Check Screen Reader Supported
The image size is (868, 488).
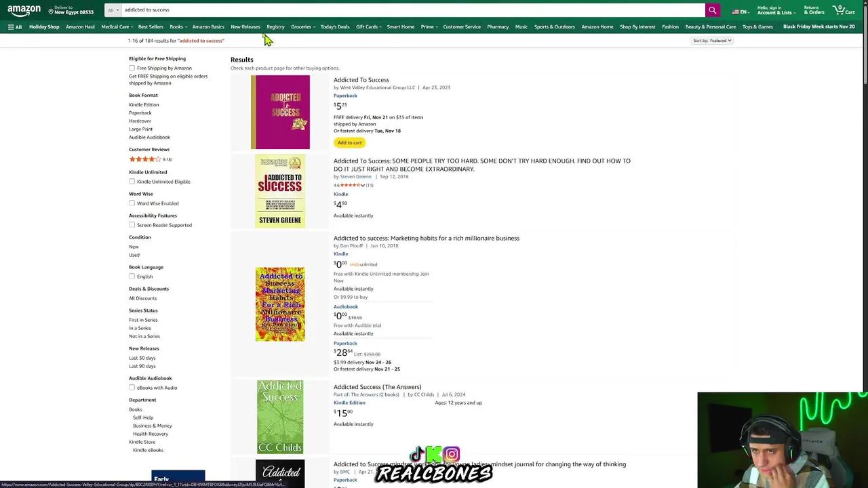point(132,225)
